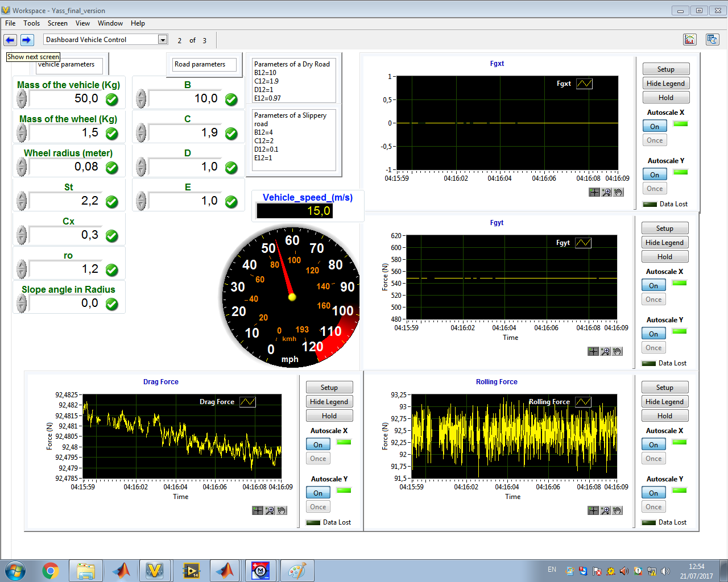Click the blue back arrow screen icon
Image resolution: width=728 pixels, height=582 pixels.
coord(10,40)
